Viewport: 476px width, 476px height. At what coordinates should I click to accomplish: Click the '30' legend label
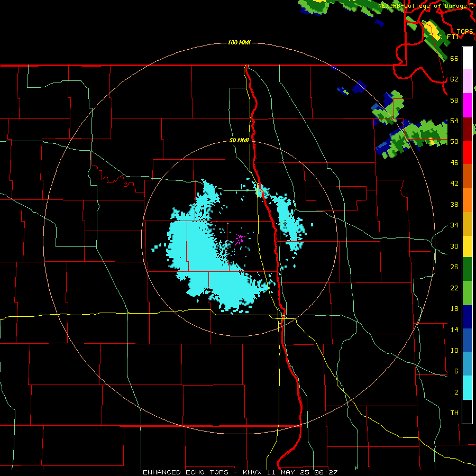tap(454, 246)
